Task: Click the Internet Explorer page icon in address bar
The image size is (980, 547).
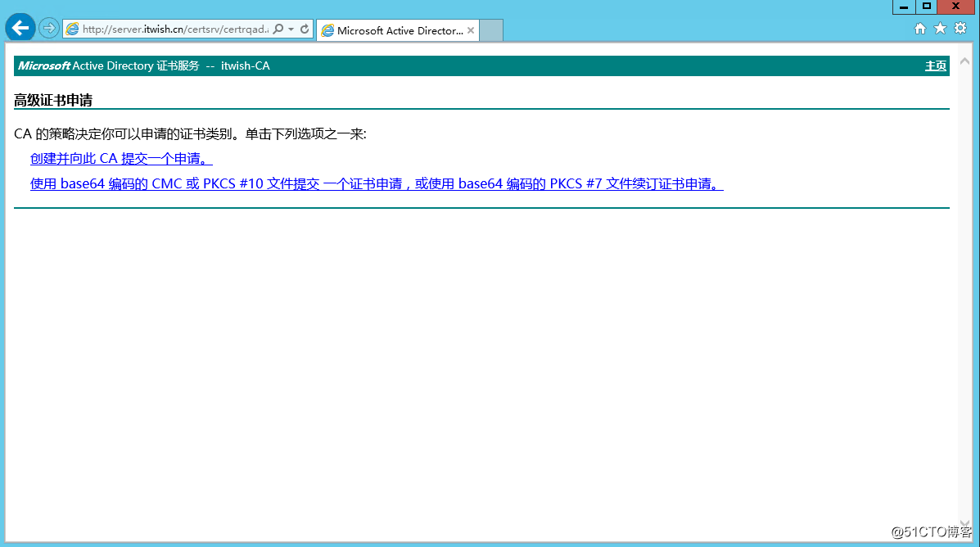Action: pyautogui.click(x=73, y=29)
